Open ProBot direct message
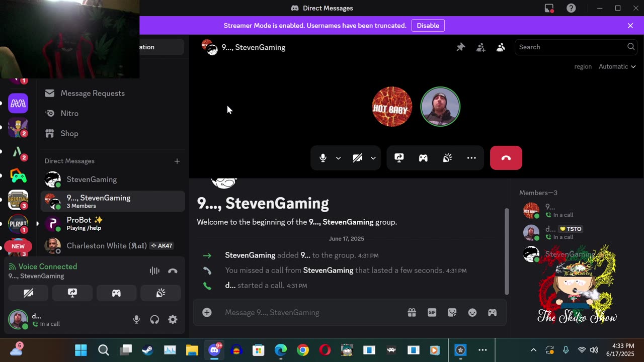This screenshot has height=362, width=644. pyautogui.click(x=113, y=223)
